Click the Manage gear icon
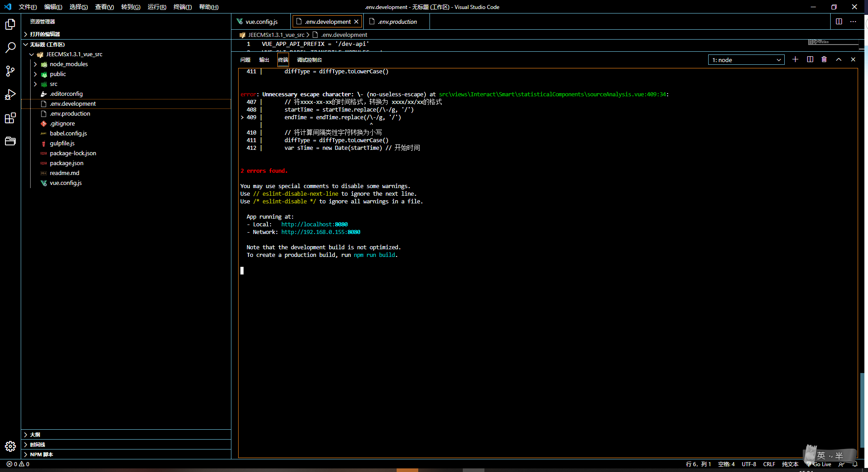Screen dimensions: 868x472 [x=10, y=446]
